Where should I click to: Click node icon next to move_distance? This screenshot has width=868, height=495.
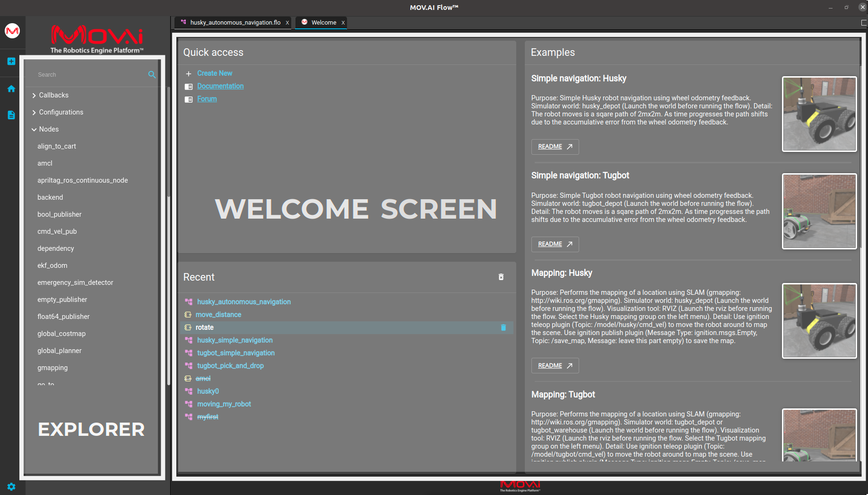[188, 315]
